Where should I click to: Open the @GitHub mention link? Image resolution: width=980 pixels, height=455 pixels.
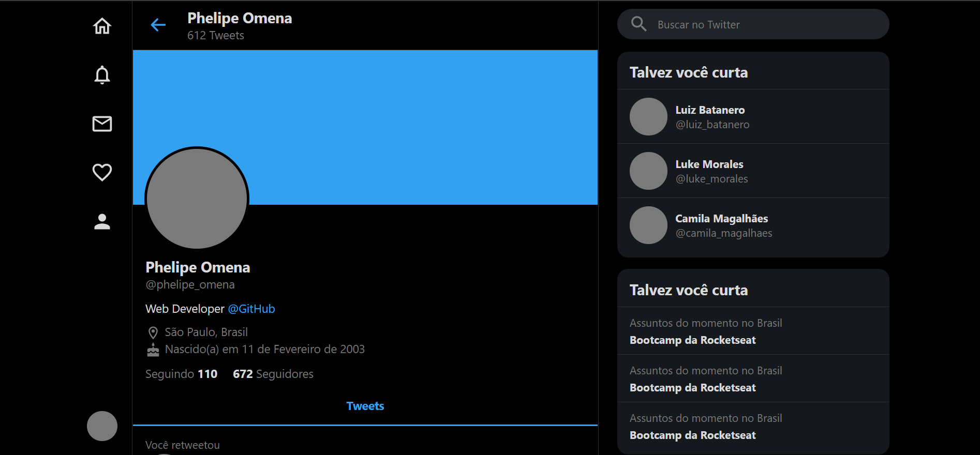coord(251,309)
